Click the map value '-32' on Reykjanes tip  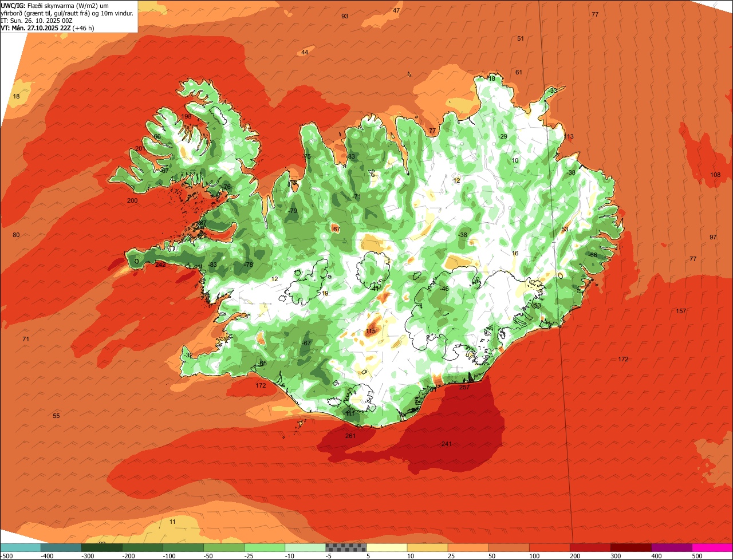(x=188, y=355)
